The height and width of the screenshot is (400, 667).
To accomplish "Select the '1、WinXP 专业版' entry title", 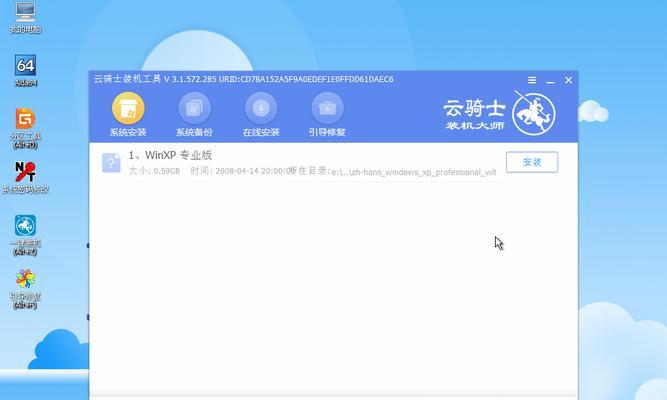I will (x=170, y=155).
